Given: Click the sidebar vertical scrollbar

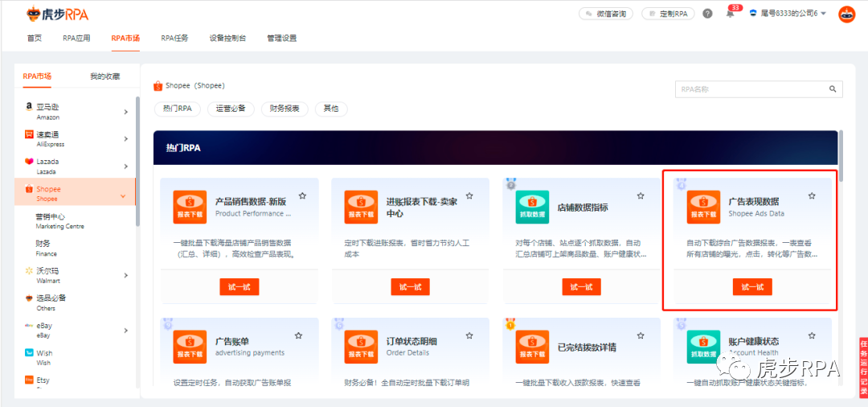Looking at the screenshot, I should pyautogui.click(x=137, y=162).
